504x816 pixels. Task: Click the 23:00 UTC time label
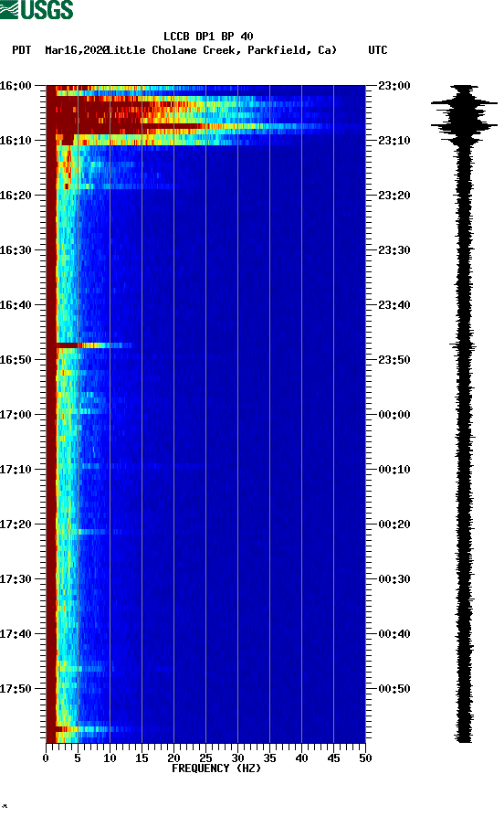click(x=394, y=85)
